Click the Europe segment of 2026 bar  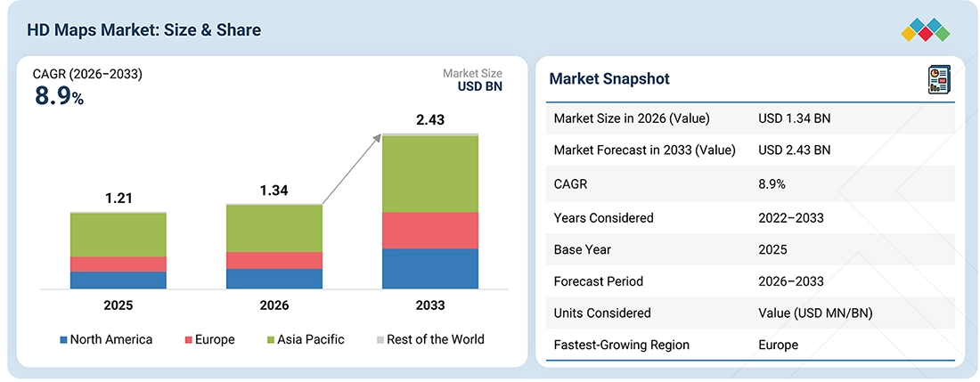(x=274, y=260)
